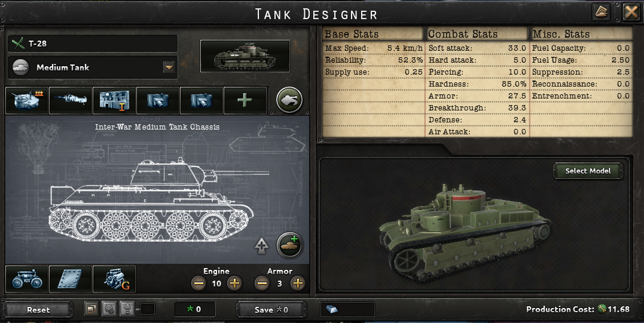This screenshot has height=323, width=644.
Task: Expand the Medium Tank type dropdown
Action: [x=169, y=67]
